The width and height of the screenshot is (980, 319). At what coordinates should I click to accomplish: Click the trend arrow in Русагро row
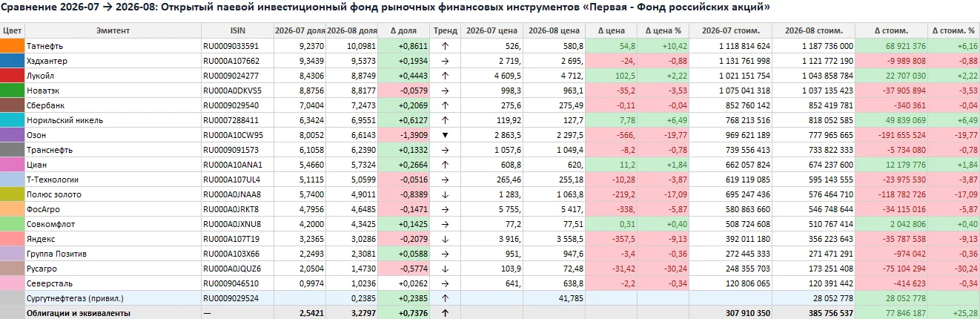coord(445,268)
